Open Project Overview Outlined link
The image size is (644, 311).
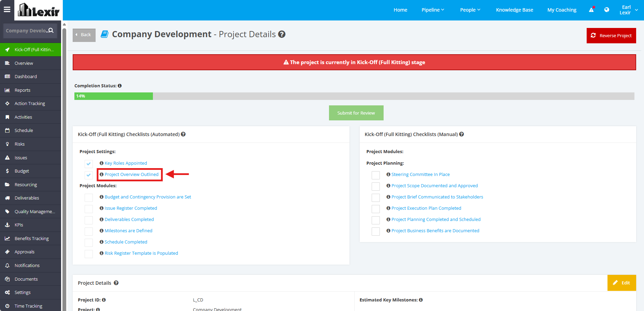coord(131,174)
